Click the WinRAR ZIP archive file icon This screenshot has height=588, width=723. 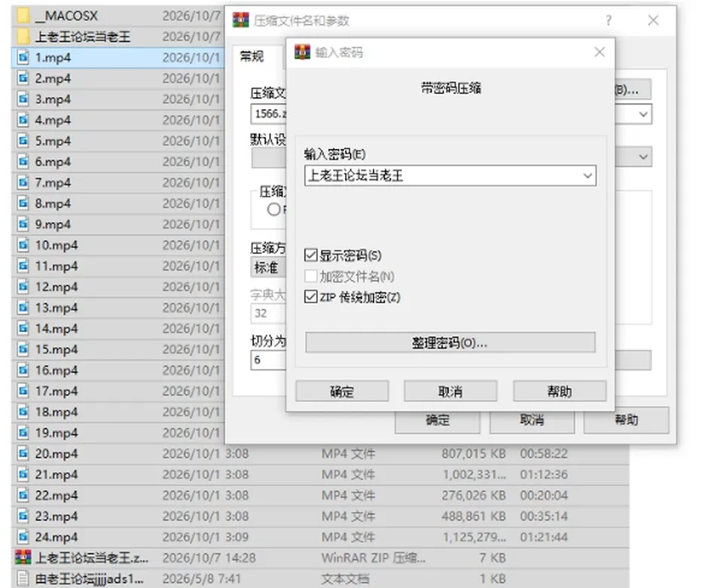click(23, 558)
